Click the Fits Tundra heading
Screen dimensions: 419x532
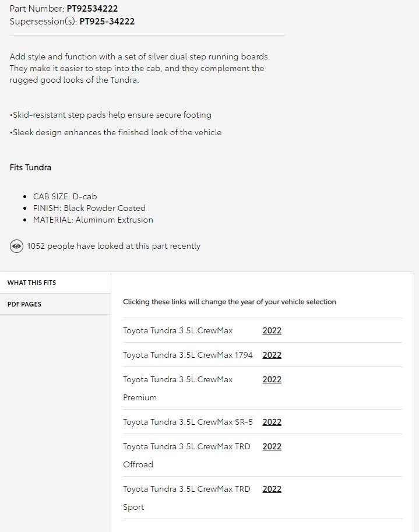[30, 167]
